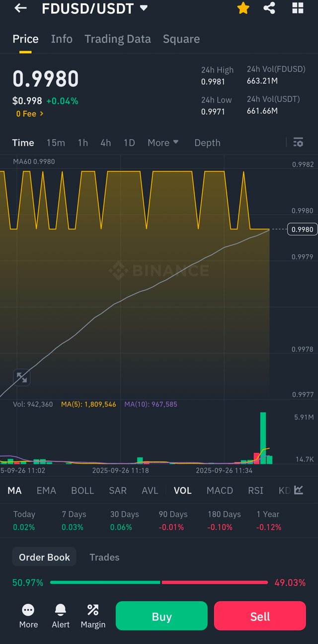Tap the 180 Days -0.10% change
The width and height of the screenshot is (318, 644).
221,527
